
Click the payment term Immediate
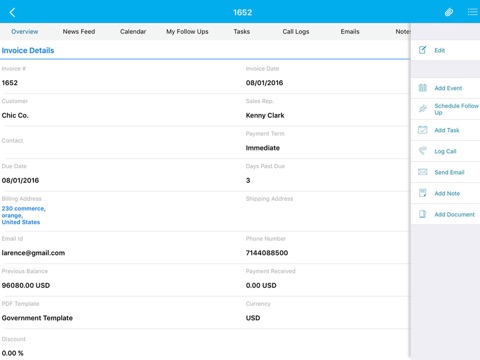click(x=263, y=148)
